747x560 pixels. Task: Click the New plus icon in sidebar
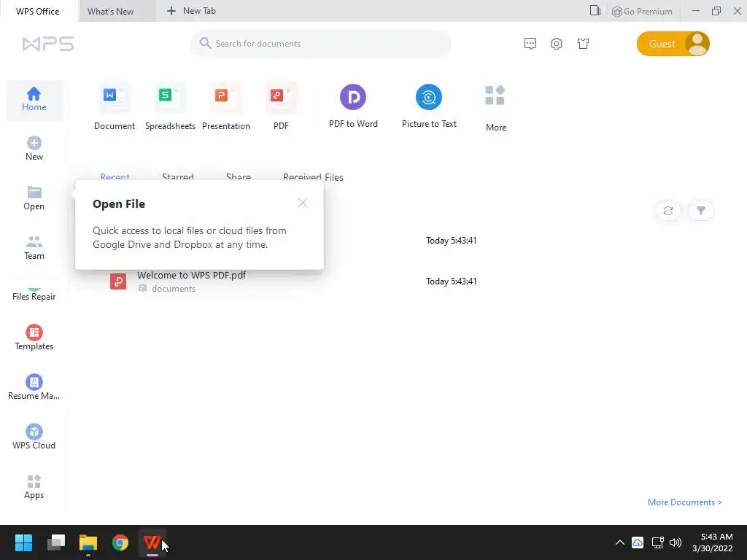34,143
